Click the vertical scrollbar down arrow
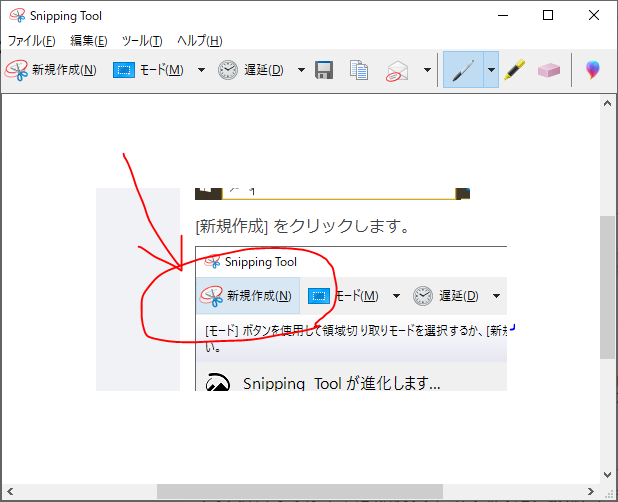Viewport: 618px width, 502px height. (x=607, y=475)
